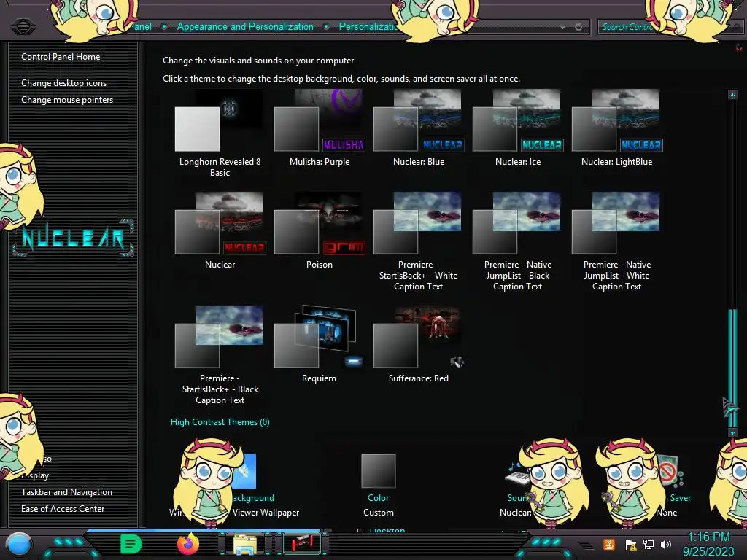Click the Back navigation button
This screenshot has height=560, width=747.
(23, 27)
